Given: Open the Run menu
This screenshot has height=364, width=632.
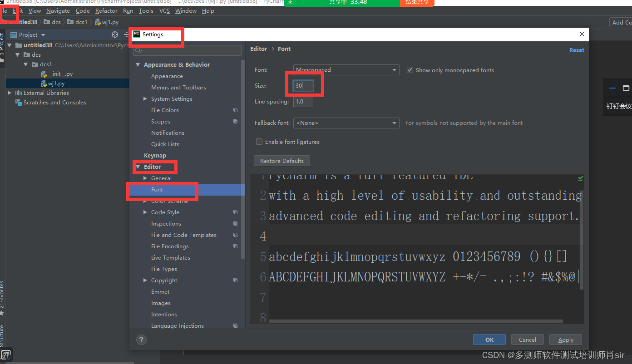Looking at the screenshot, I should [x=128, y=10].
